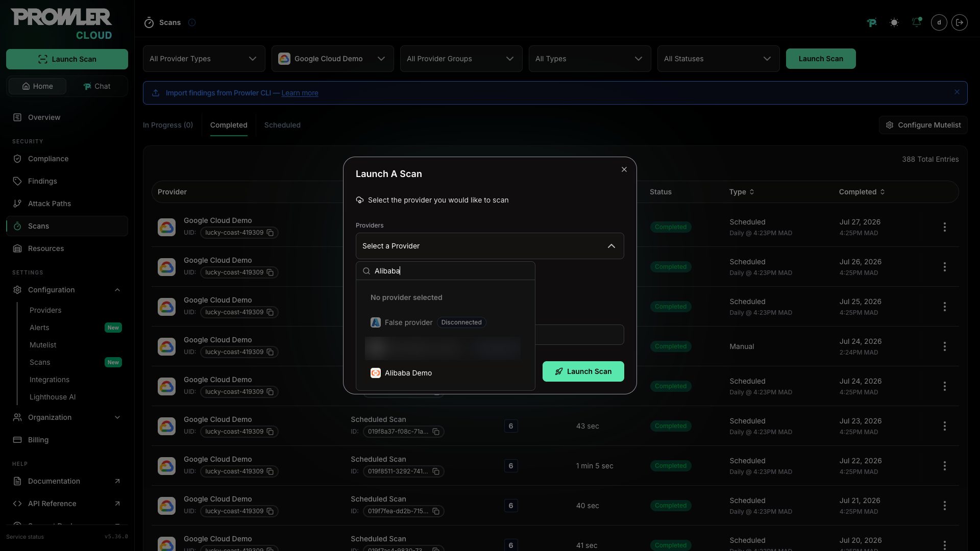Collapse the Select a Provider dropdown
Screen dimensions: 980x551
pos(489,246)
